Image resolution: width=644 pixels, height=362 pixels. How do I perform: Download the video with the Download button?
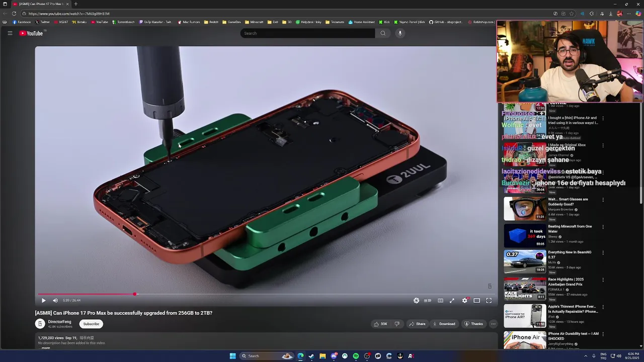point(444,324)
